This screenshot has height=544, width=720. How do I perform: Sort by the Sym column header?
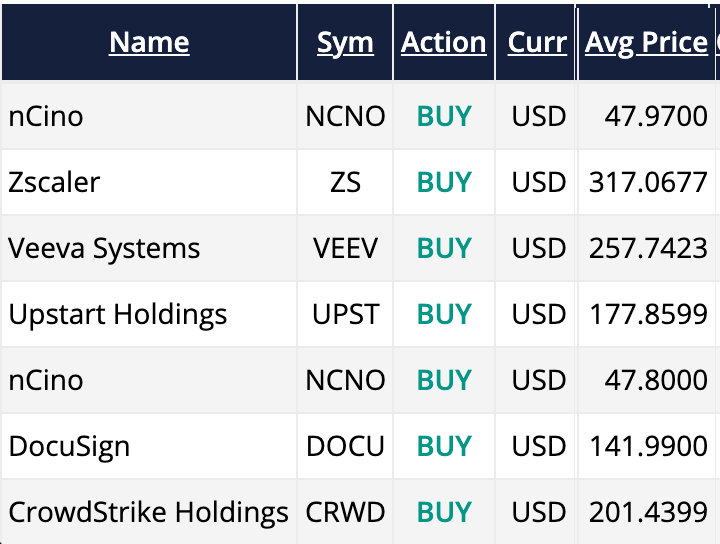point(345,42)
